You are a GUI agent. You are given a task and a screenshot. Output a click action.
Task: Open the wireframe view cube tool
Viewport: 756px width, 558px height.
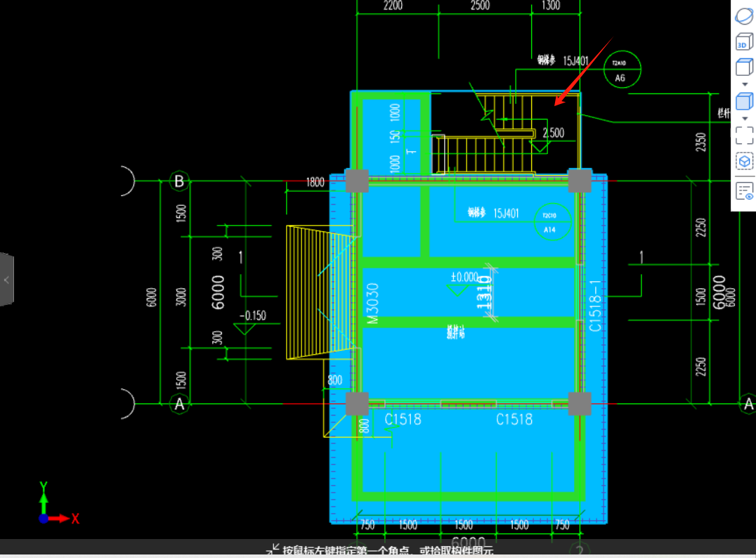(744, 67)
